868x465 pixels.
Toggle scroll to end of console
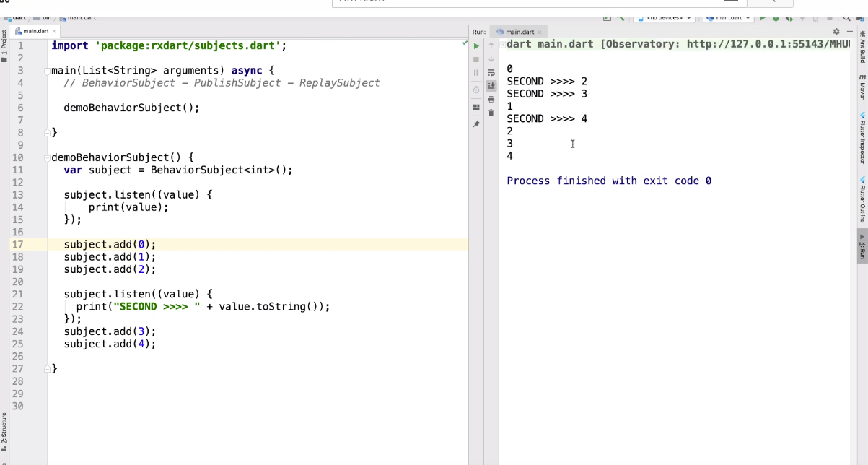[491, 85]
